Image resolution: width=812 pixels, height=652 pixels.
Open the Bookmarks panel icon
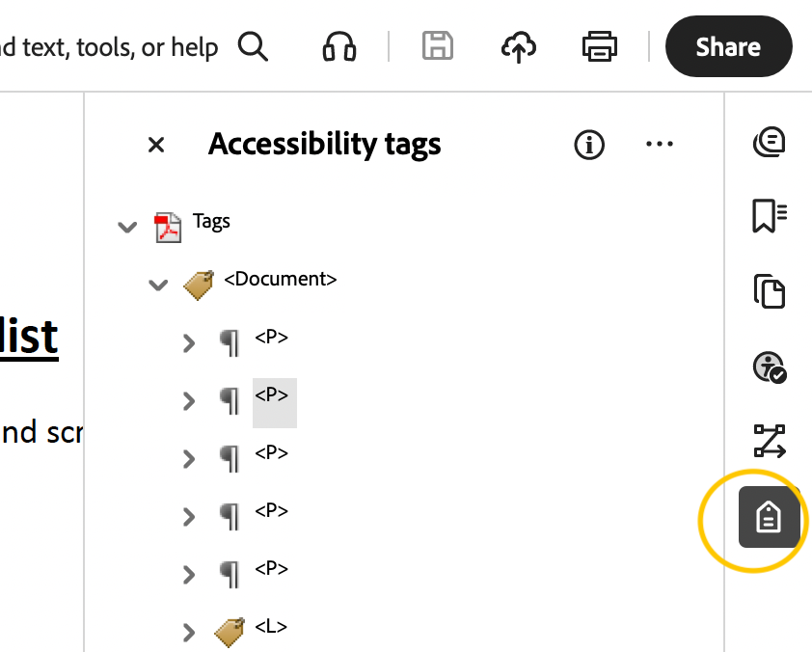pyautogui.click(x=770, y=216)
